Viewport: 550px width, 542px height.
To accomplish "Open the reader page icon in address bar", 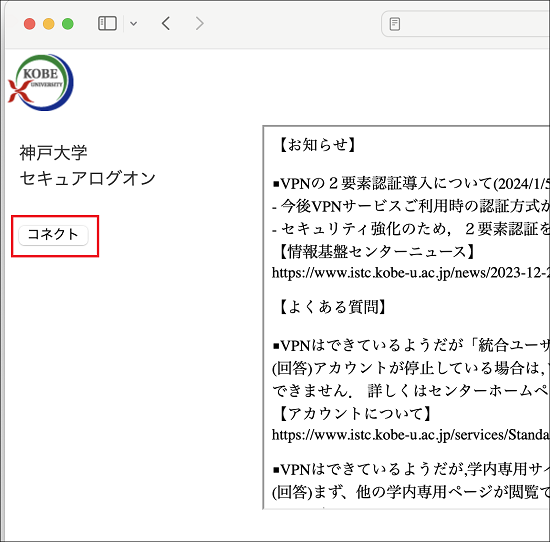I will 395,24.
